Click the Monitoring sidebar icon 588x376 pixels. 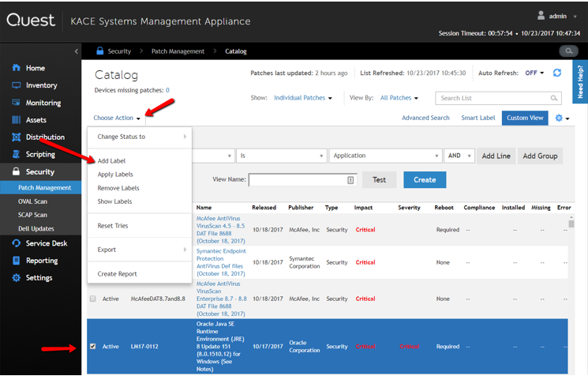(x=16, y=103)
